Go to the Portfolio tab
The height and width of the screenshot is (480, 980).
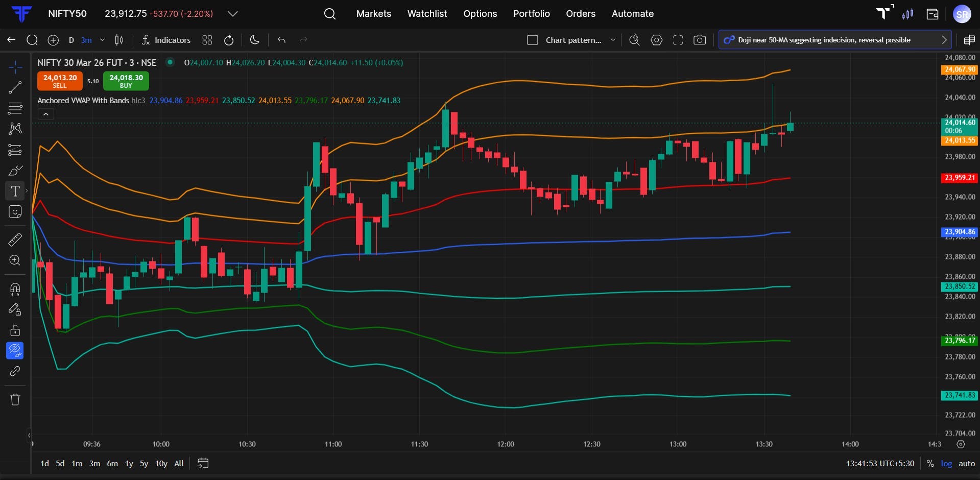tap(531, 14)
